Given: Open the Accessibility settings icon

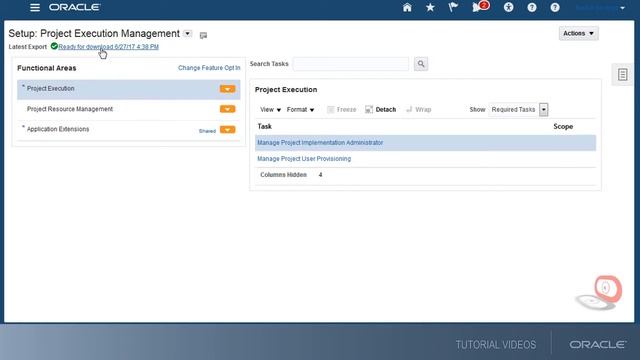Looking at the screenshot, I should [x=508, y=7].
